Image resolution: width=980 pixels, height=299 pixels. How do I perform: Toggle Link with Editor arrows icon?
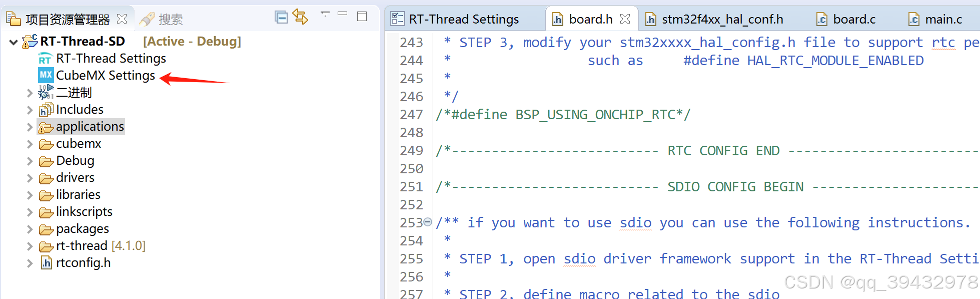pyautogui.click(x=300, y=17)
